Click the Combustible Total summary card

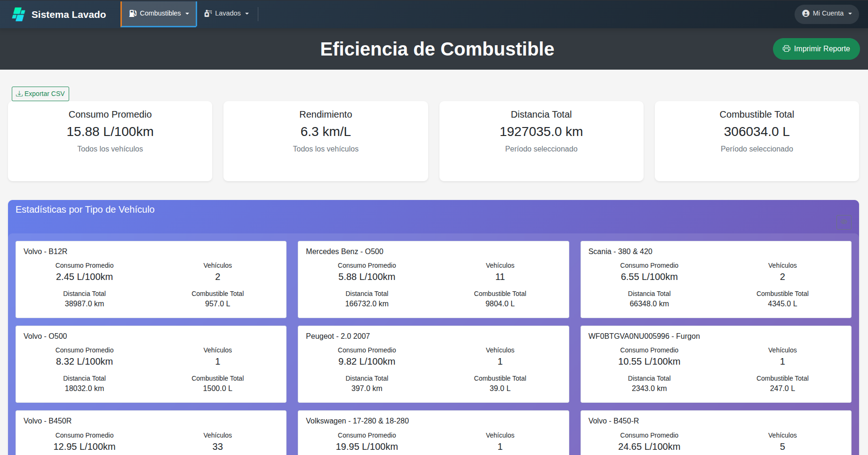[x=757, y=141]
